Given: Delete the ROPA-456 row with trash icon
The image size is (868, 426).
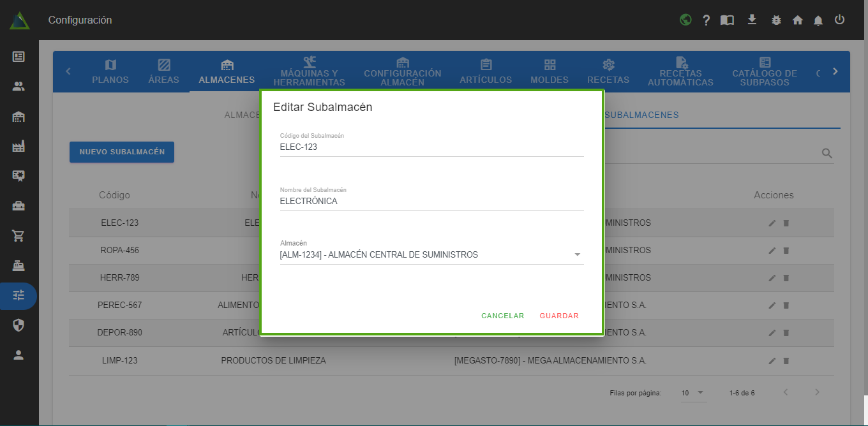Looking at the screenshot, I should click(x=786, y=251).
